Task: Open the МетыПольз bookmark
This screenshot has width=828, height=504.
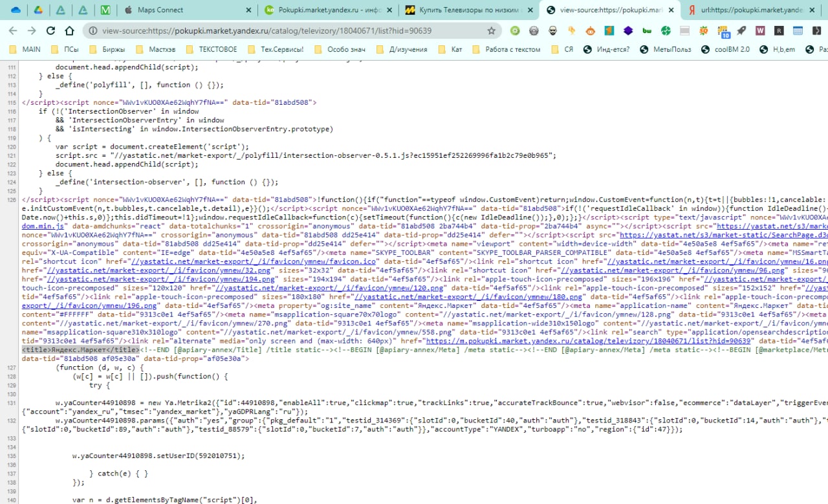Action: pyautogui.click(x=666, y=49)
